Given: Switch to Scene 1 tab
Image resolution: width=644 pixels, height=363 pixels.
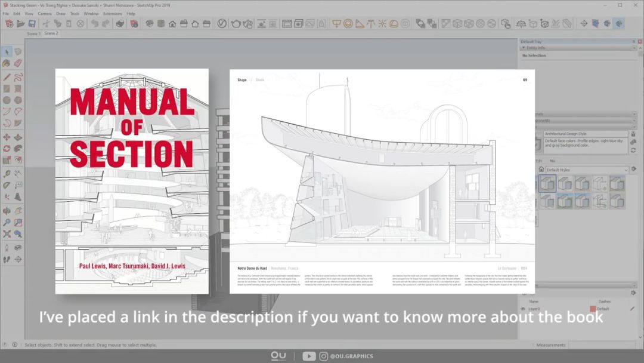Looking at the screenshot, I should tap(33, 33).
